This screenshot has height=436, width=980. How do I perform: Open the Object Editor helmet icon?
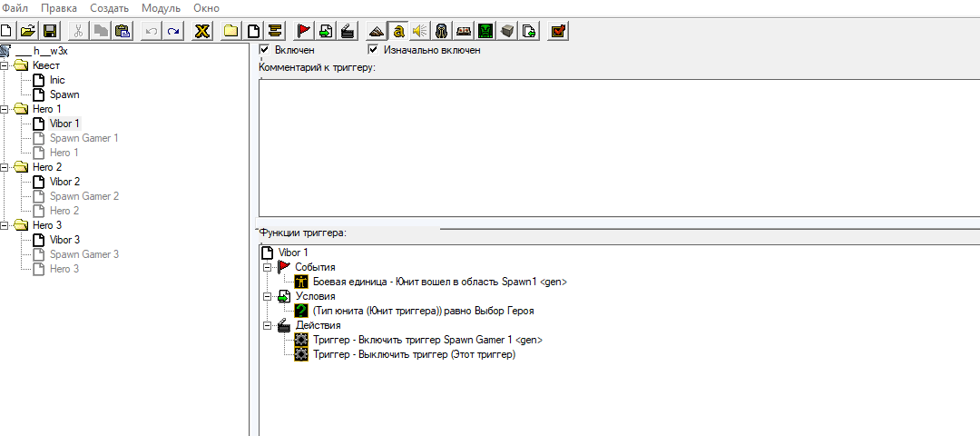pos(441,30)
